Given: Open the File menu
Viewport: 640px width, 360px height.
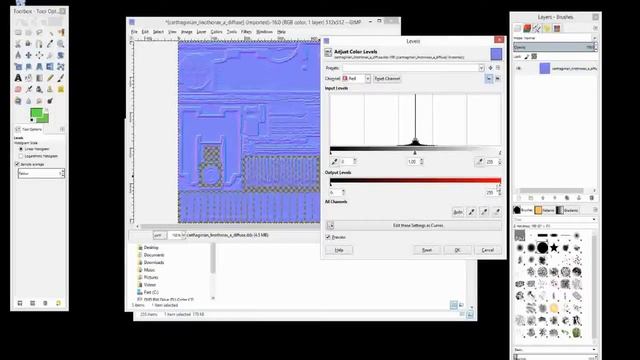Looking at the screenshot, I should point(134,32).
